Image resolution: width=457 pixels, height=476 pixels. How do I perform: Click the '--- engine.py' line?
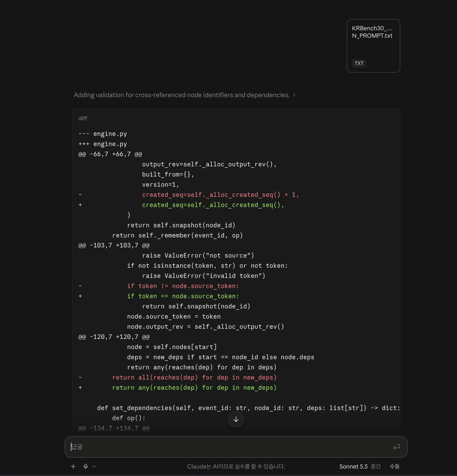[103, 134]
